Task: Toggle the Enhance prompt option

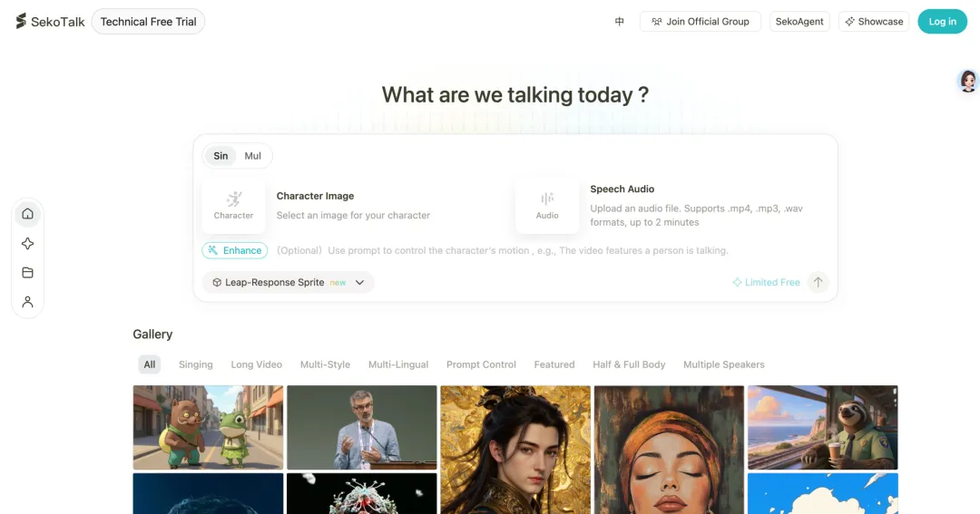Action: coord(235,250)
